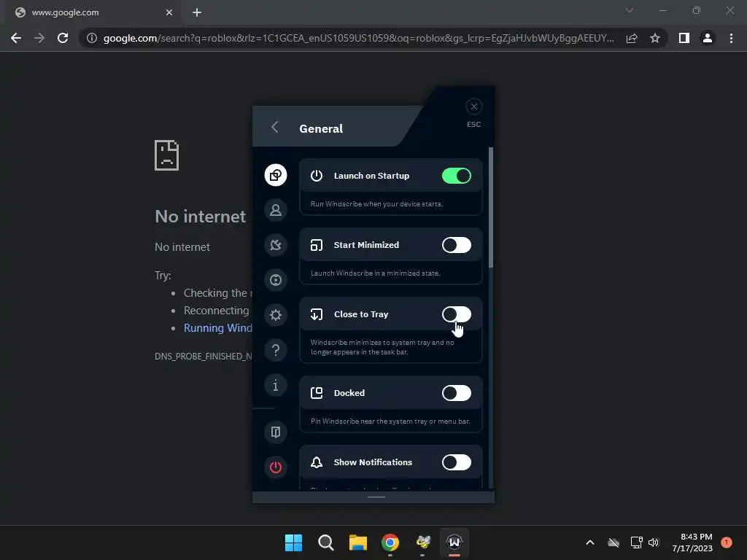Click the Chrome address bar URL
The image size is (747, 560).
[358, 38]
